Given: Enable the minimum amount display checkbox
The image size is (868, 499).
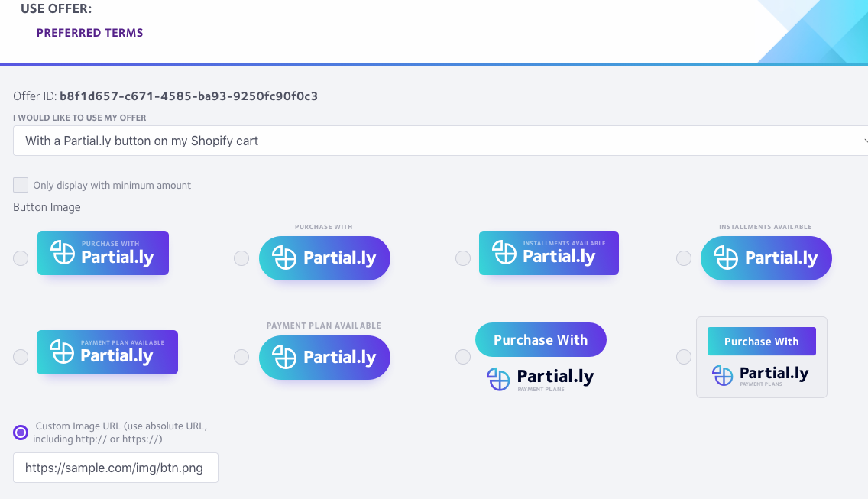Looking at the screenshot, I should (x=21, y=185).
